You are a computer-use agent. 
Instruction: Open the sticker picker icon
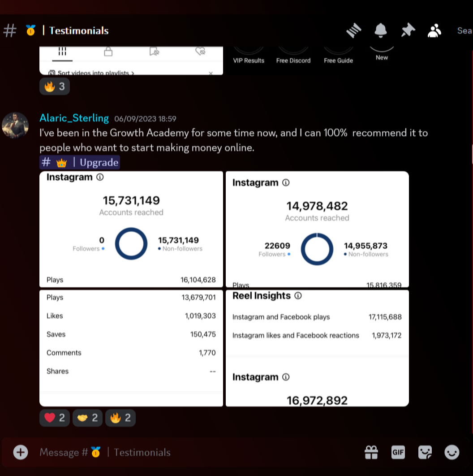point(425,452)
